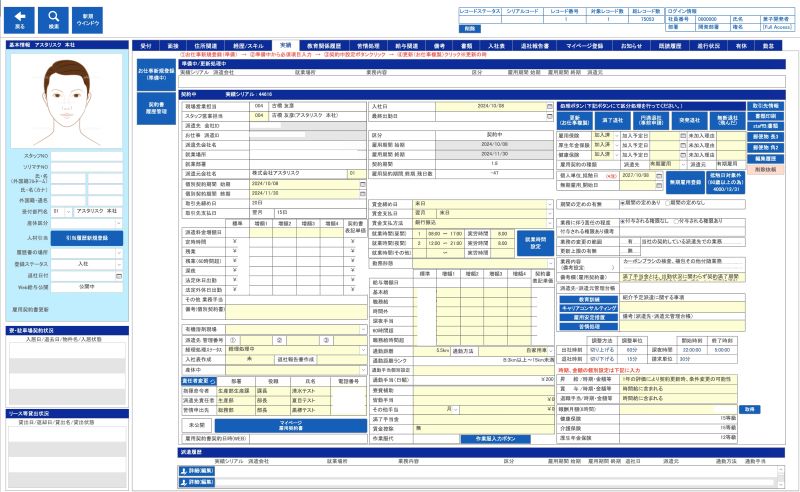Screen dimensions: 800x492
Task: Click the 作業服入力ボタン button
Action: (x=495, y=438)
